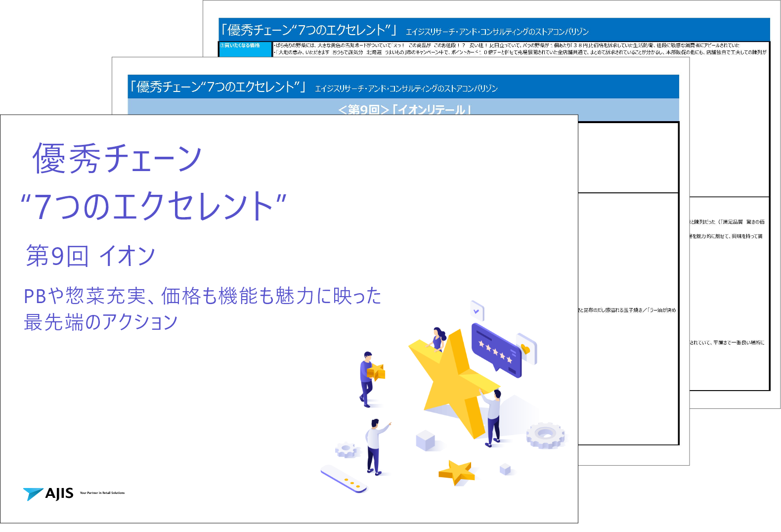Viewport: 781px width, 532px height.
Task: Click the white cube beside the large star
Action: (x=426, y=440)
